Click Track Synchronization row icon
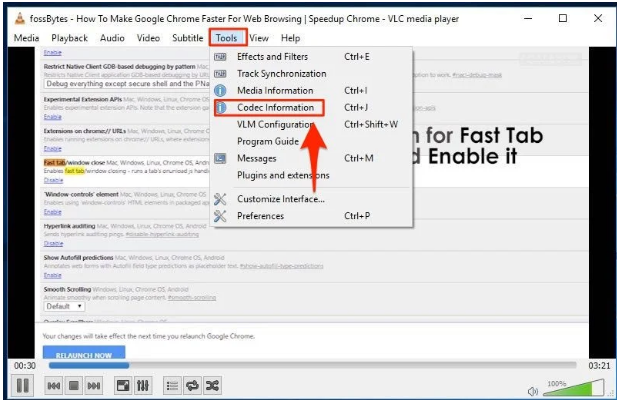617x400 pixels. (x=220, y=74)
